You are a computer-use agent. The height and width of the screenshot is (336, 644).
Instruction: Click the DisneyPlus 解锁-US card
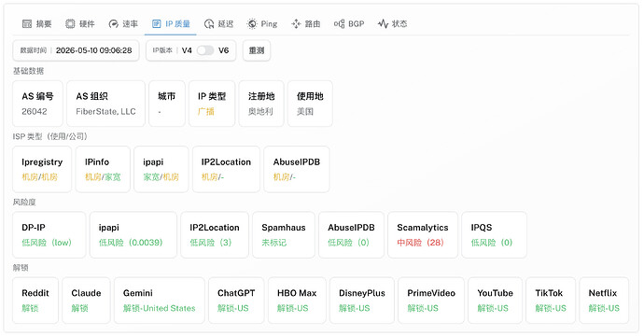point(362,301)
